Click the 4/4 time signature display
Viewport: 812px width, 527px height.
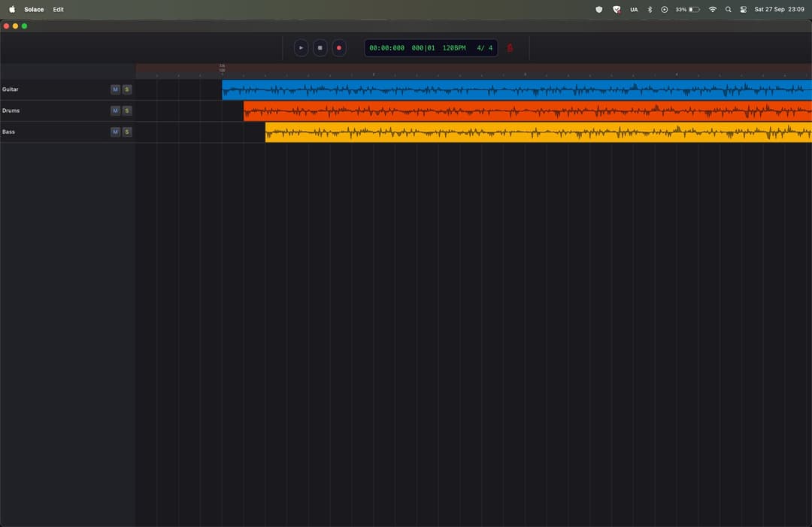[x=485, y=48]
